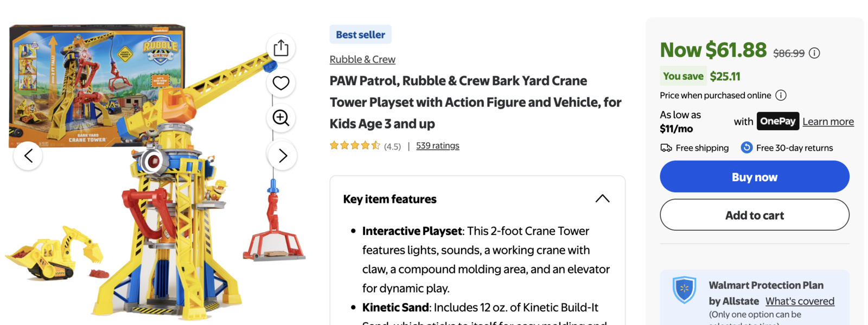The image size is (868, 325).
Task: Go to previous product image
Action: [28, 156]
